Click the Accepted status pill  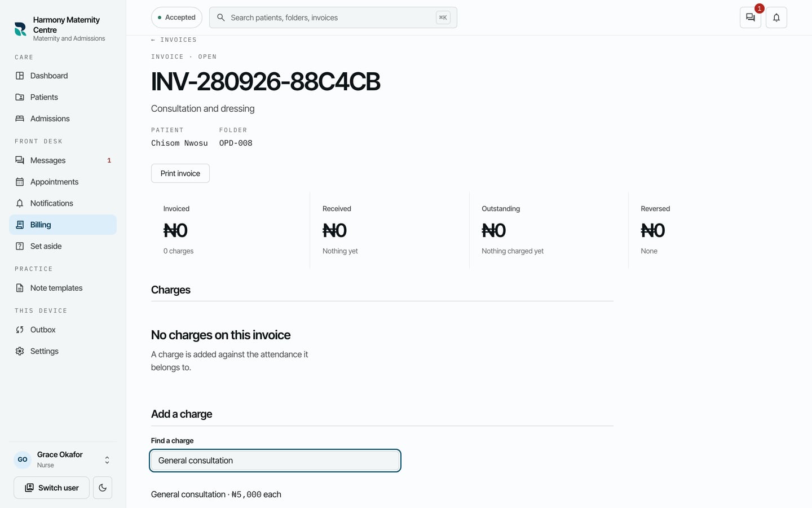(x=176, y=17)
